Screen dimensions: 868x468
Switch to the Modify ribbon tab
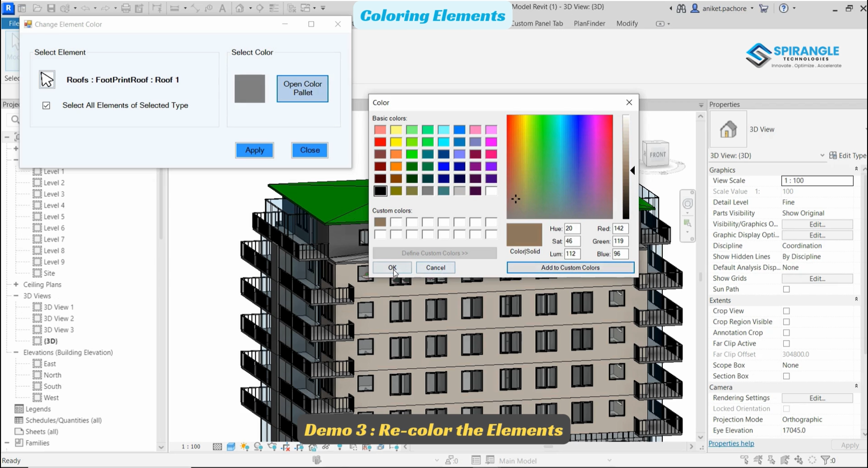tap(627, 23)
